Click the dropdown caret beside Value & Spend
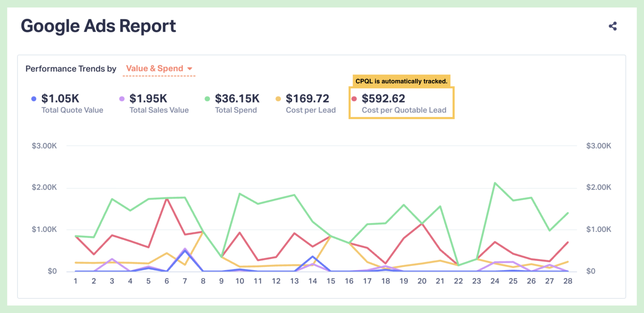Image resolution: width=644 pixels, height=313 pixels. 190,69
